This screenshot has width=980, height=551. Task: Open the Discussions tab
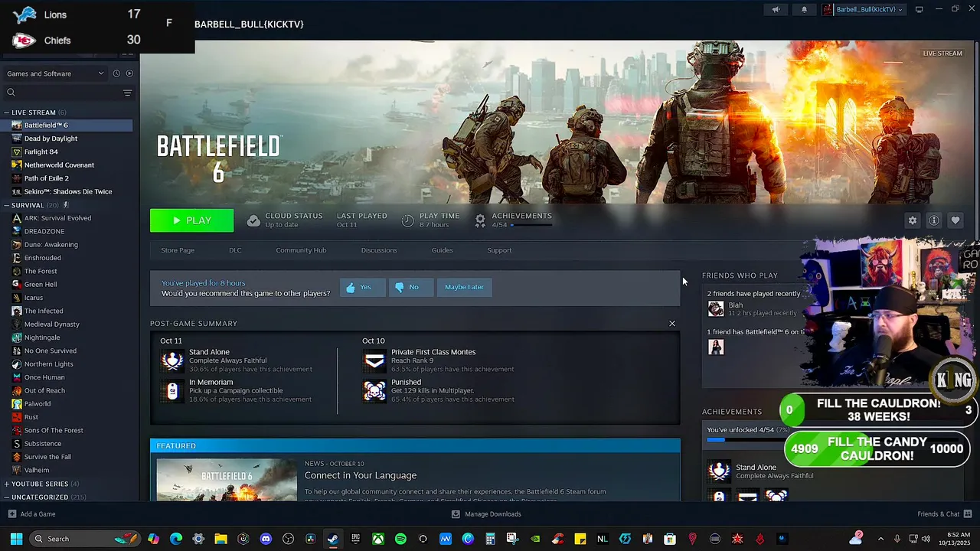tap(379, 250)
